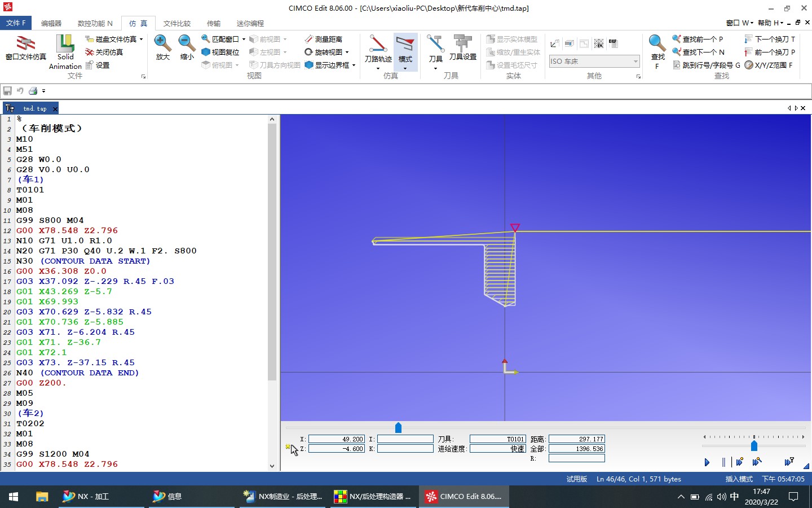
Task: Click line G71 P30 Q40 U.2 W.1
Action: (x=107, y=251)
